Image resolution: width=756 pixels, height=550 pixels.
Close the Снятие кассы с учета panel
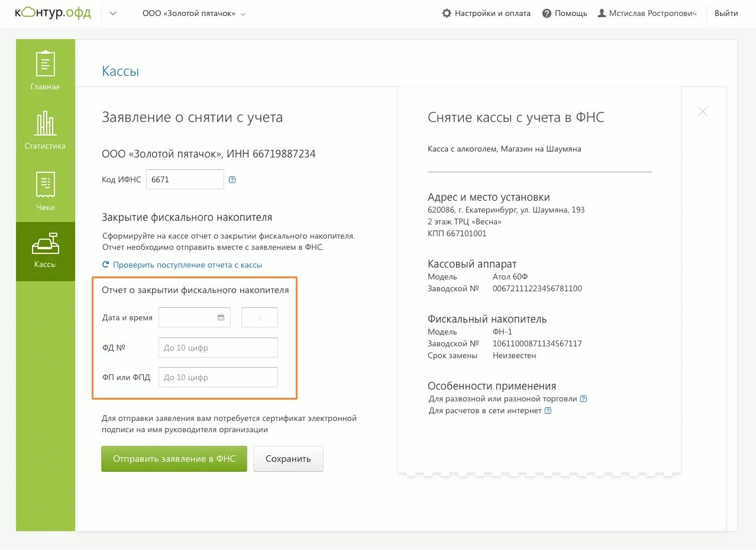pos(702,111)
